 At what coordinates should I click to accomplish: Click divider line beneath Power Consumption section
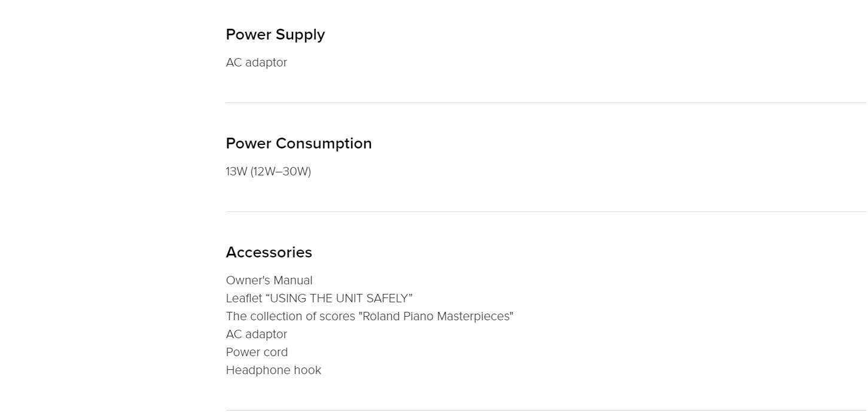547,211
